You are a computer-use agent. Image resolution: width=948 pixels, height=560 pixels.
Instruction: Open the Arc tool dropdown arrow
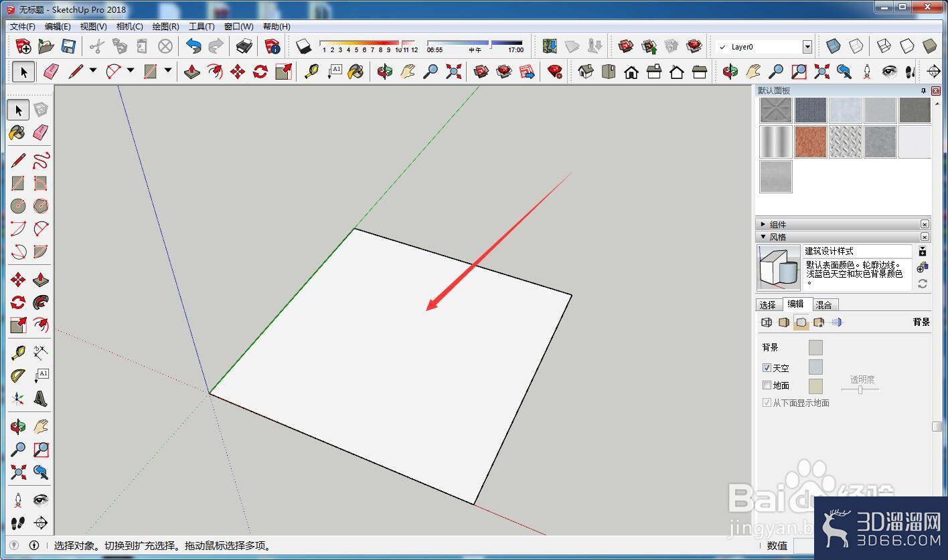(131, 70)
